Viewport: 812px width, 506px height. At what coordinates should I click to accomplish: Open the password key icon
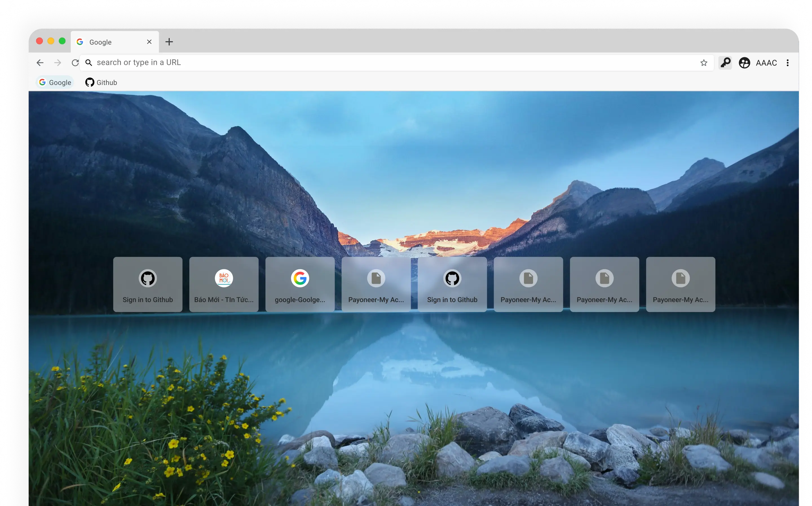(725, 63)
